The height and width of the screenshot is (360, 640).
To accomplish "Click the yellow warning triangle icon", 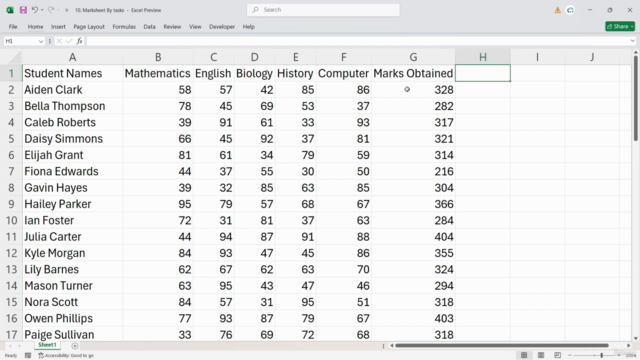I will tap(557, 10).
